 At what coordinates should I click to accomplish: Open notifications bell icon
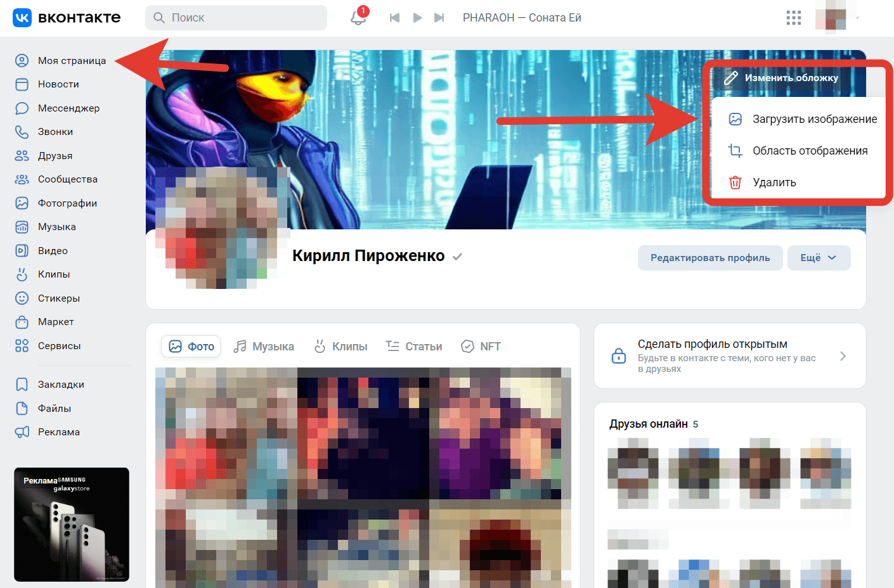pos(358,18)
